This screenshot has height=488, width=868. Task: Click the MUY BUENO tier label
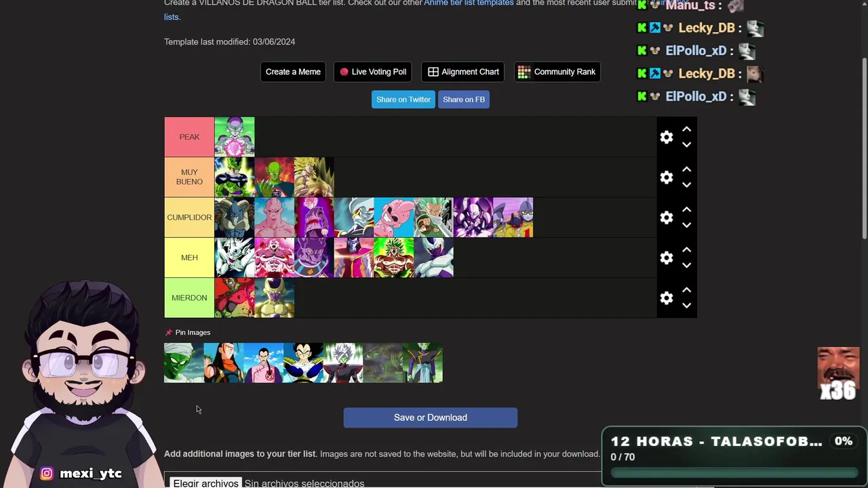pos(189,177)
